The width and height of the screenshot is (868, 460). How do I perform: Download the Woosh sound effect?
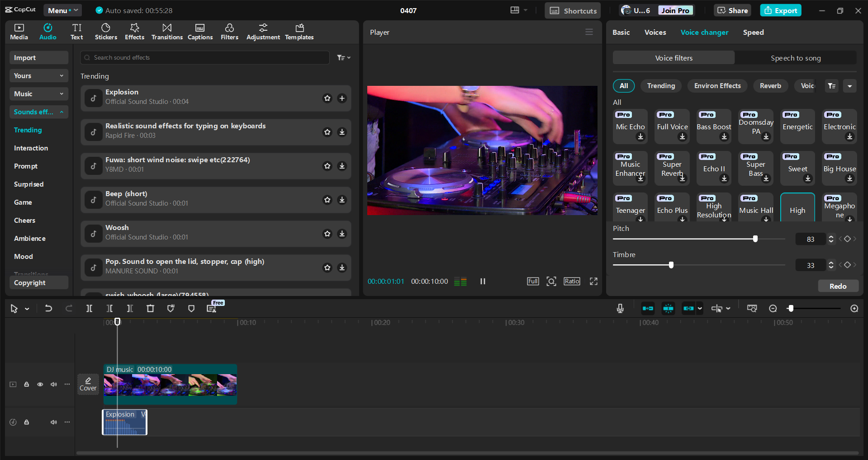tap(342, 234)
